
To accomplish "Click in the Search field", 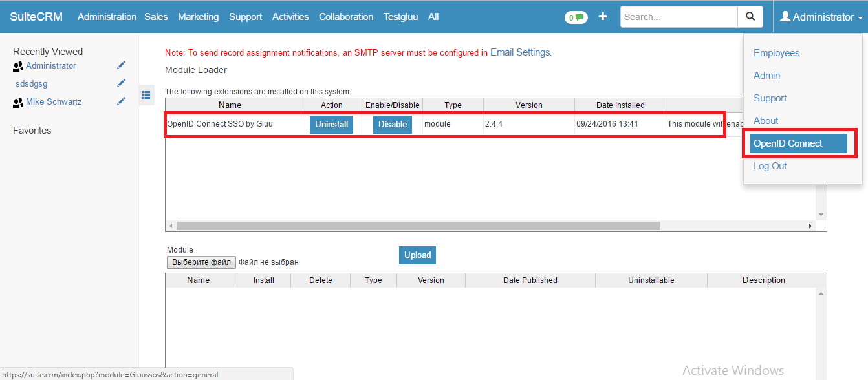I will pos(679,17).
